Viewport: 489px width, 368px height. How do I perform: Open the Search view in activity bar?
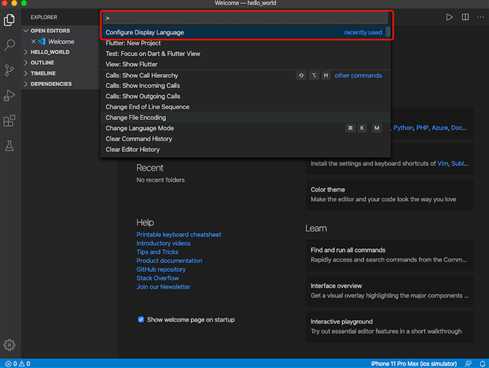[x=9, y=44]
